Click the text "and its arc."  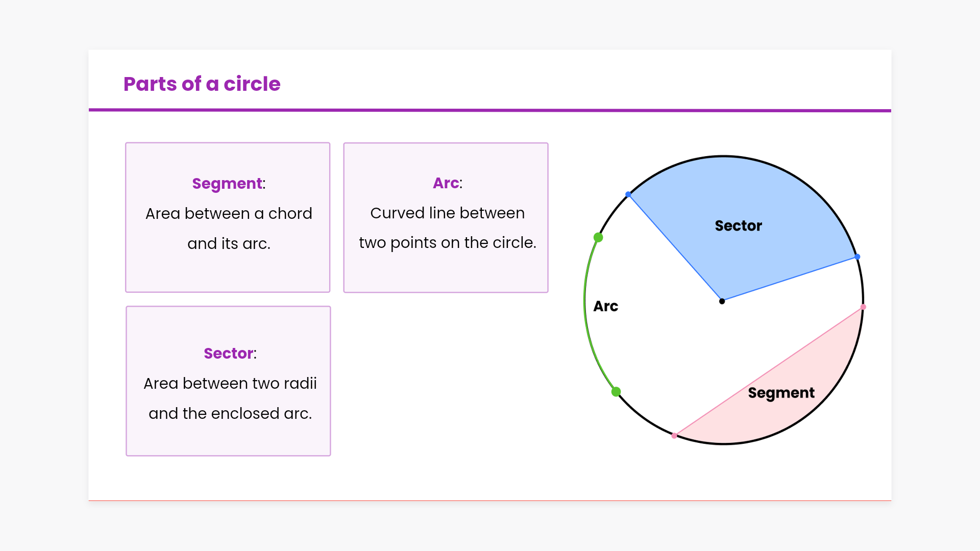[x=229, y=243]
